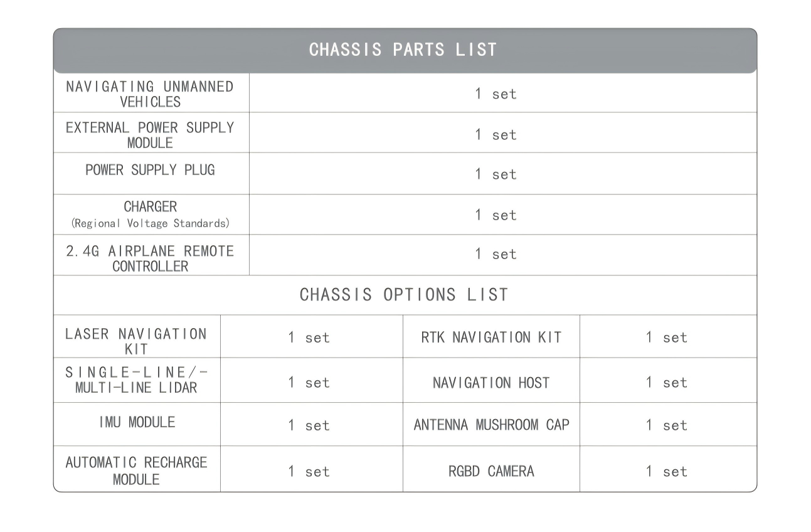Image resolution: width=811 pixels, height=532 pixels.
Task: Click the CHARGER row label
Action: 151,206
